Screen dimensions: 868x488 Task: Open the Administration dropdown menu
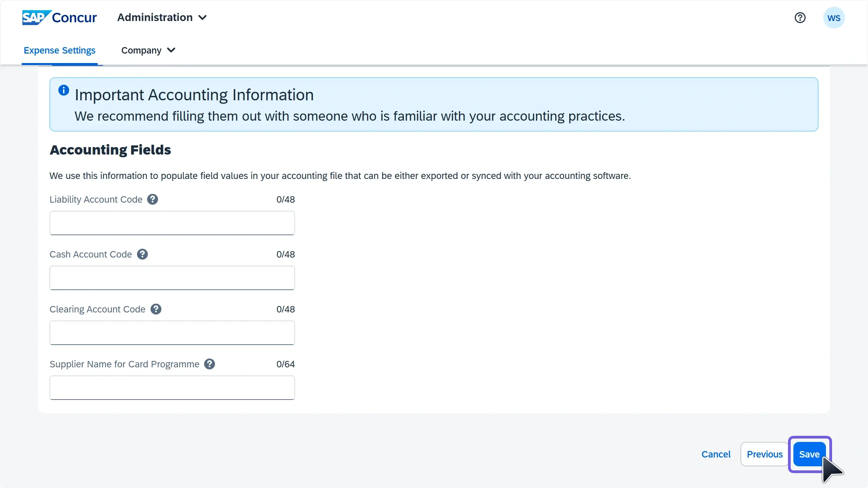162,17
